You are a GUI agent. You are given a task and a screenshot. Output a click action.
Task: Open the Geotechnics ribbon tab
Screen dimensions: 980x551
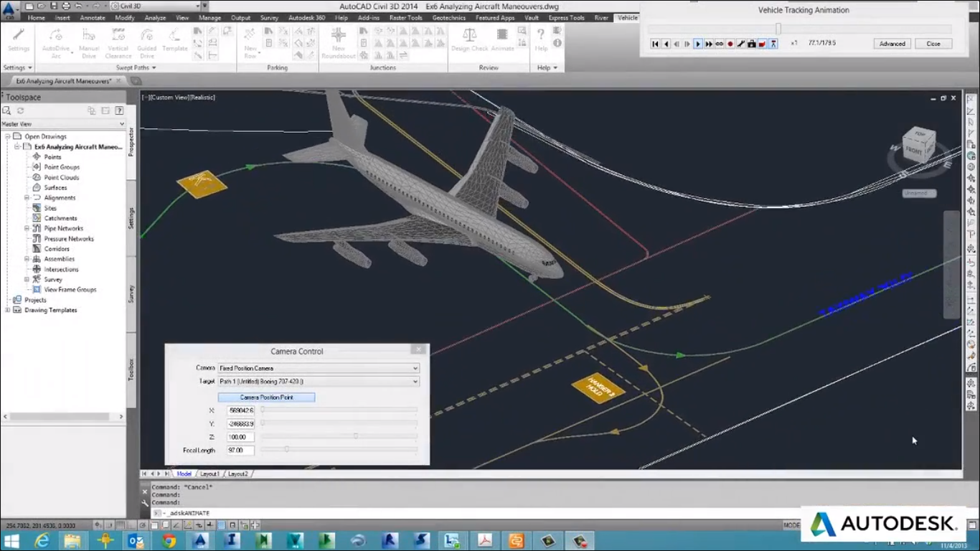[449, 17]
